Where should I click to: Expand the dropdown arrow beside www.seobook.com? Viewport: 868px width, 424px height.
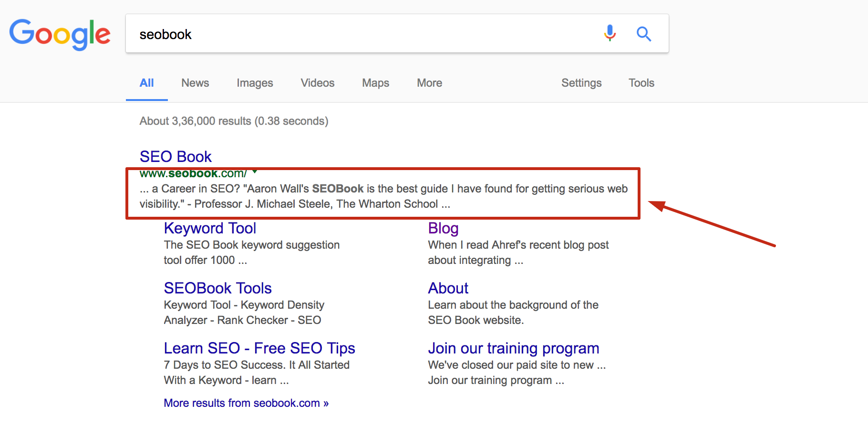(x=255, y=172)
